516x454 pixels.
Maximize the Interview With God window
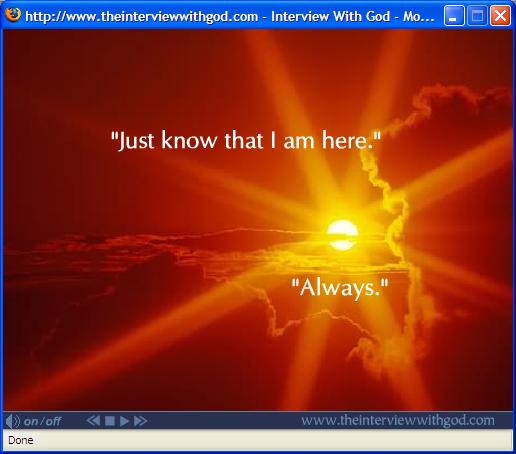477,16
